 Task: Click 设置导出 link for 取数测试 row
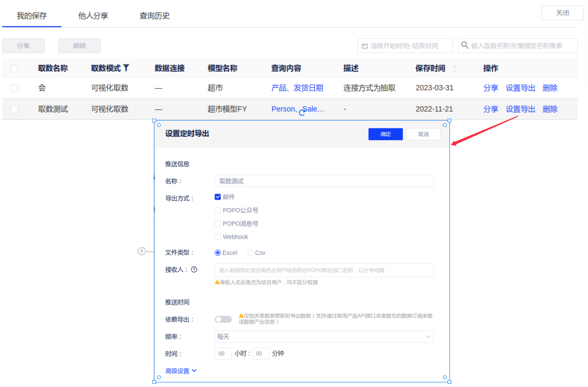pos(520,109)
